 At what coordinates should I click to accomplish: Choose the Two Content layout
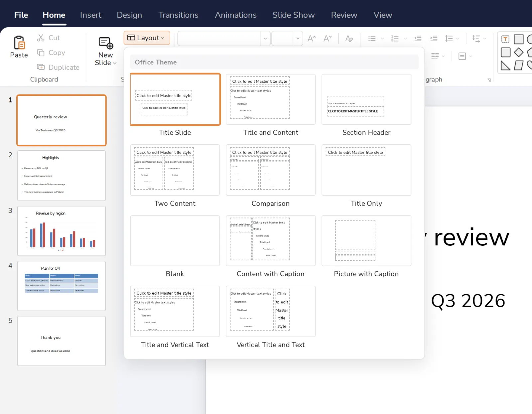175,170
